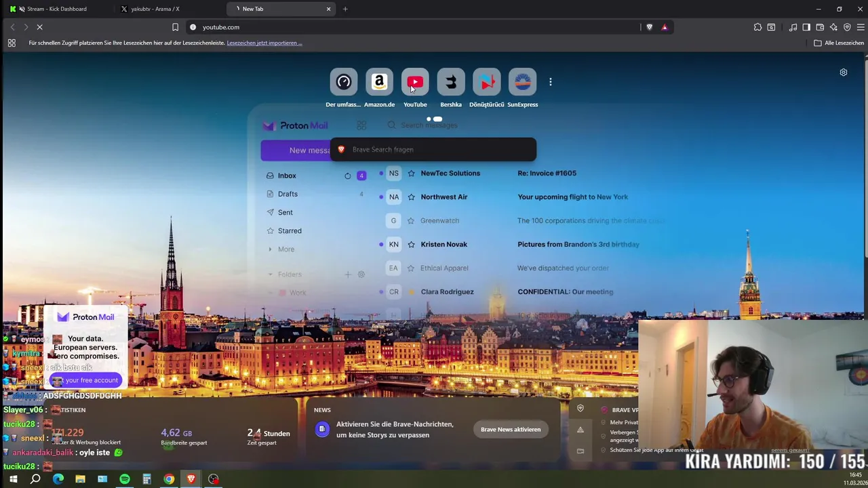Open the 'Der umfass...' shortcut tile
Image resolution: width=868 pixels, height=488 pixels.
point(344,82)
